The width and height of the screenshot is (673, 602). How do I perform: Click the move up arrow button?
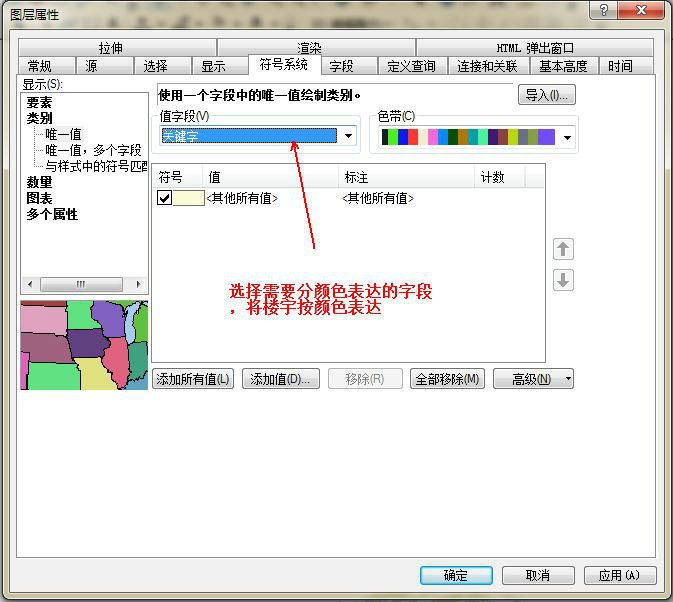(563, 249)
